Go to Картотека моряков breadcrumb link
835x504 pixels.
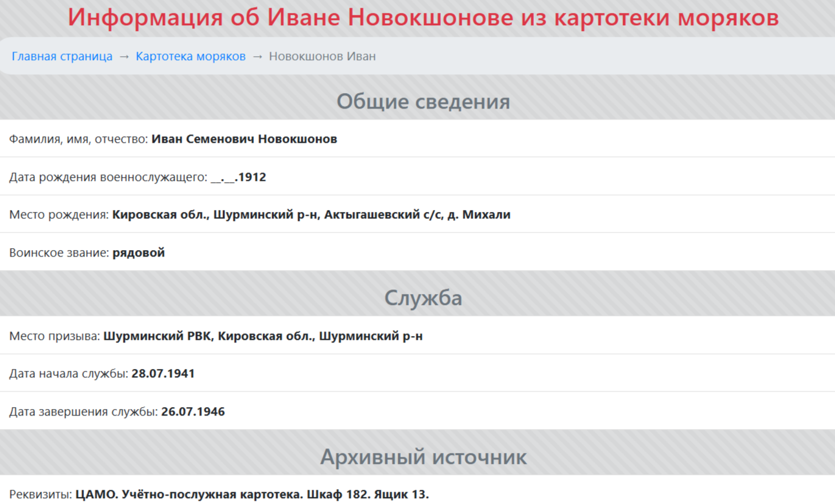click(191, 56)
